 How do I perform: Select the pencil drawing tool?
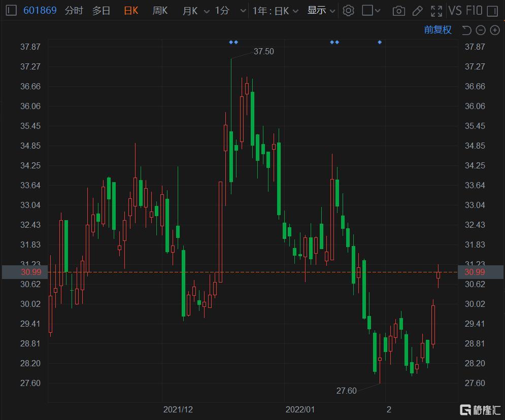(417, 11)
